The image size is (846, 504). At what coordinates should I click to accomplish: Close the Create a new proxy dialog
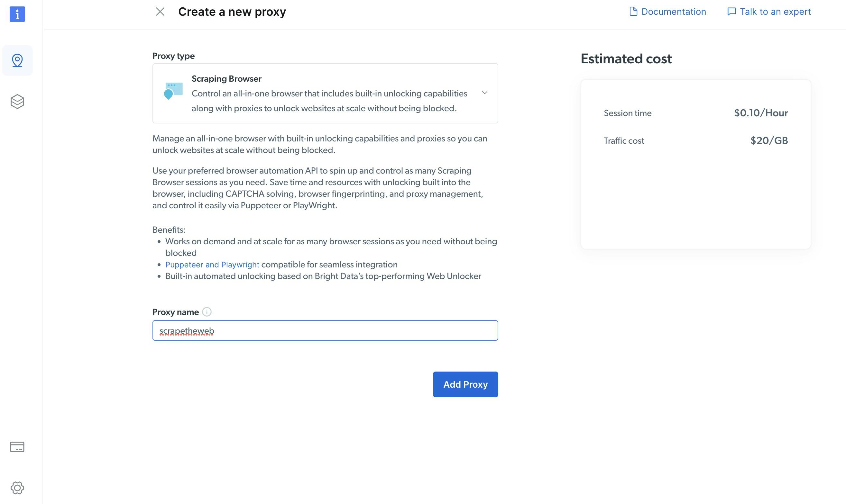tap(160, 12)
